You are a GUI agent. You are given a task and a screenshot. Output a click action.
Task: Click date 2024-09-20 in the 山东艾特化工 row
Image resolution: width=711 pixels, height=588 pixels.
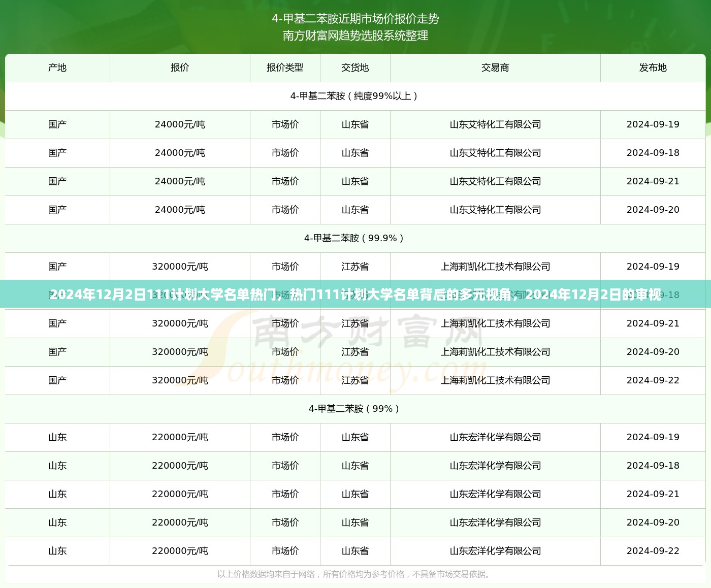tap(653, 210)
